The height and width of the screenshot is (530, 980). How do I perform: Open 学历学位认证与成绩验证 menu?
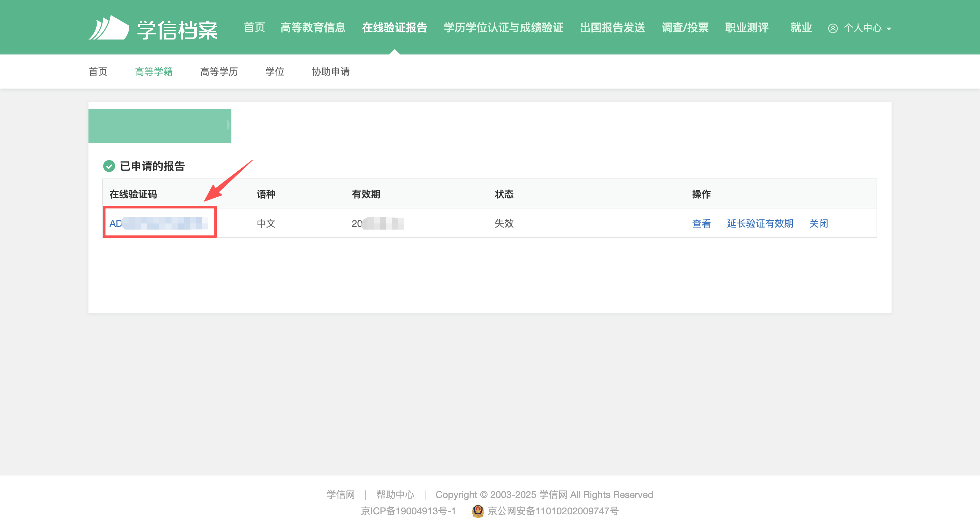pyautogui.click(x=503, y=28)
